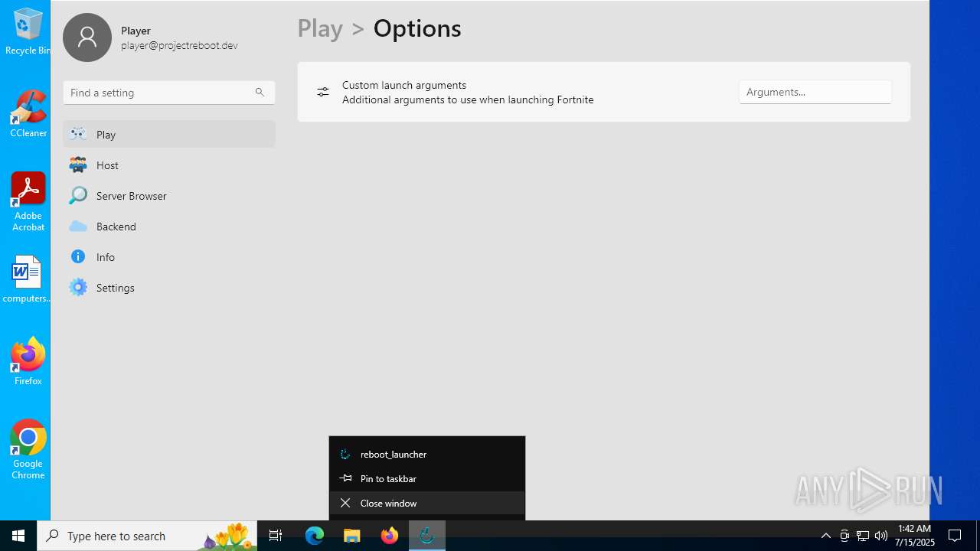
Task: Open Server Browser in sidebar
Action: (x=169, y=195)
